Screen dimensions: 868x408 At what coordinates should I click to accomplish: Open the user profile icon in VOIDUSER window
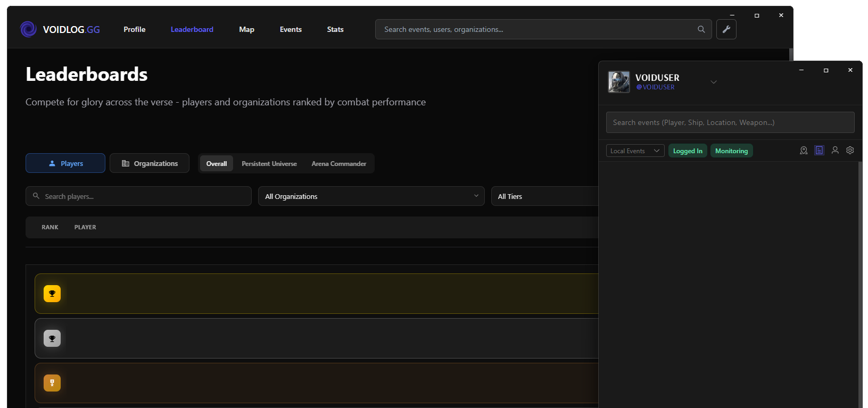coord(835,151)
